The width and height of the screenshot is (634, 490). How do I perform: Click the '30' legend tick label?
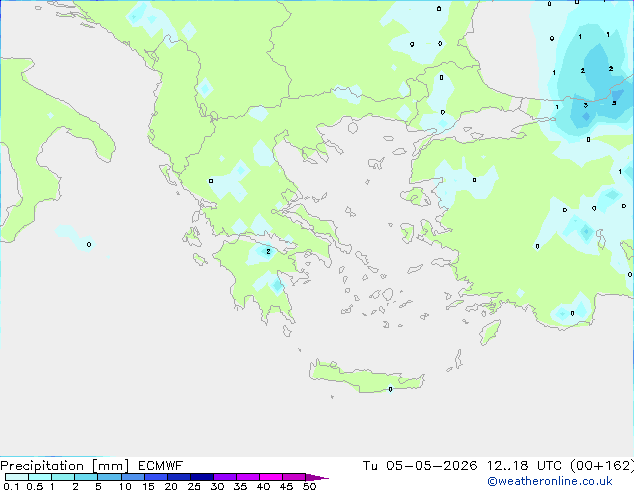click(x=217, y=486)
